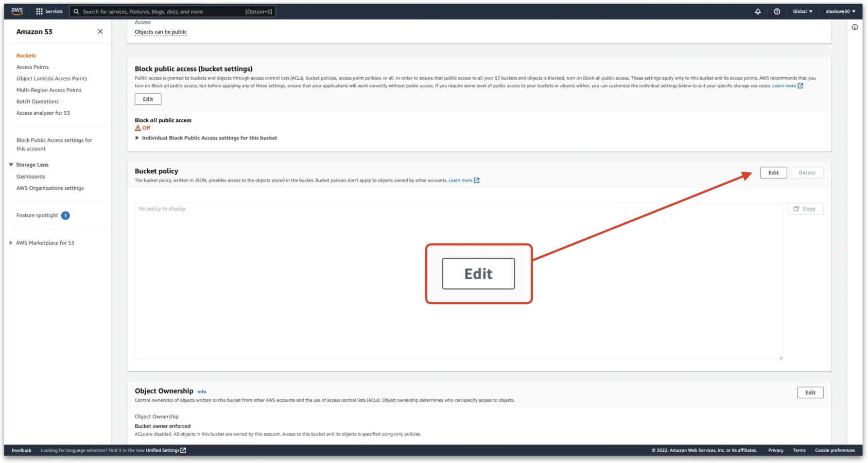Edit the Block public access settings
This screenshot has width=868, height=463.
click(148, 99)
